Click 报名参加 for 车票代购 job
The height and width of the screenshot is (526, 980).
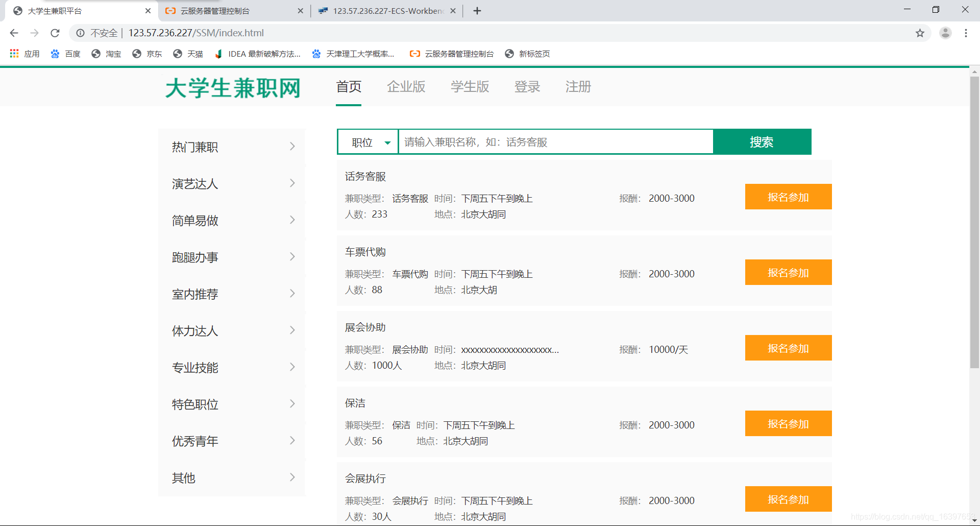point(788,272)
